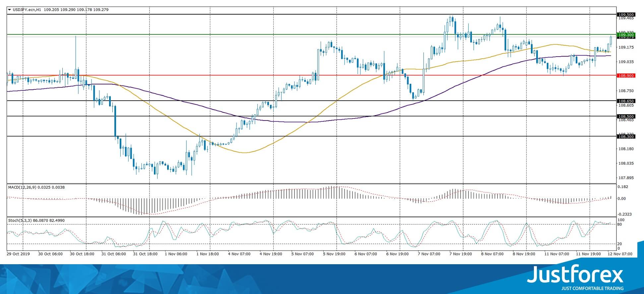Click the "11 Nov 19:00" time label

pyautogui.click(x=588, y=254)
